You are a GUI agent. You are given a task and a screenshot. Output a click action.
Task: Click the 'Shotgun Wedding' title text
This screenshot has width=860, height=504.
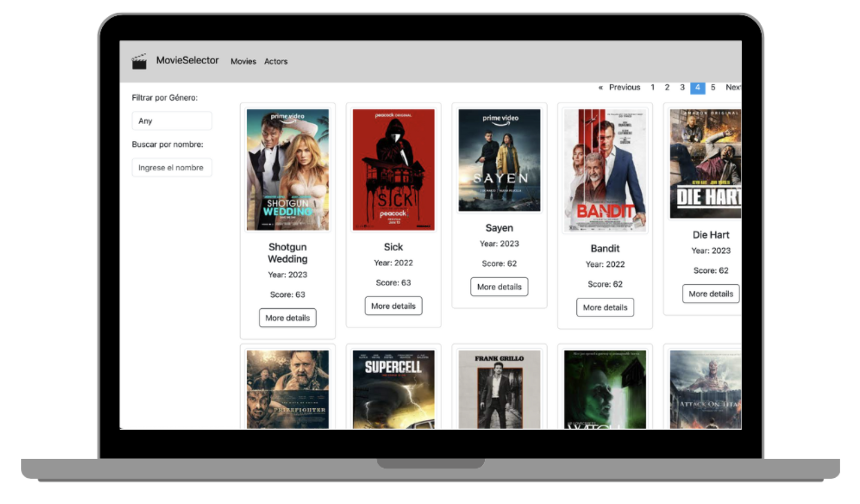point(288,253)
